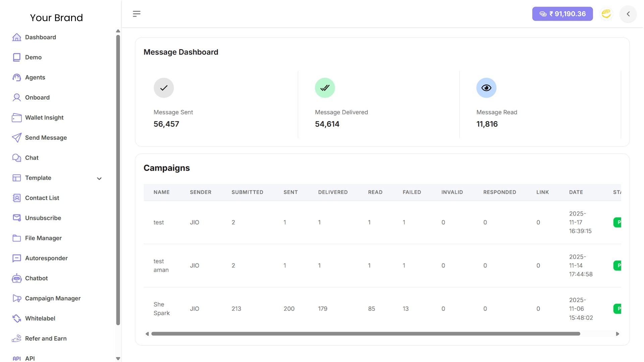Click the sidebar scroll down arrow
The width and height of the screenshot is (644, 362).
pyautogui.click(x=118, y=358)
